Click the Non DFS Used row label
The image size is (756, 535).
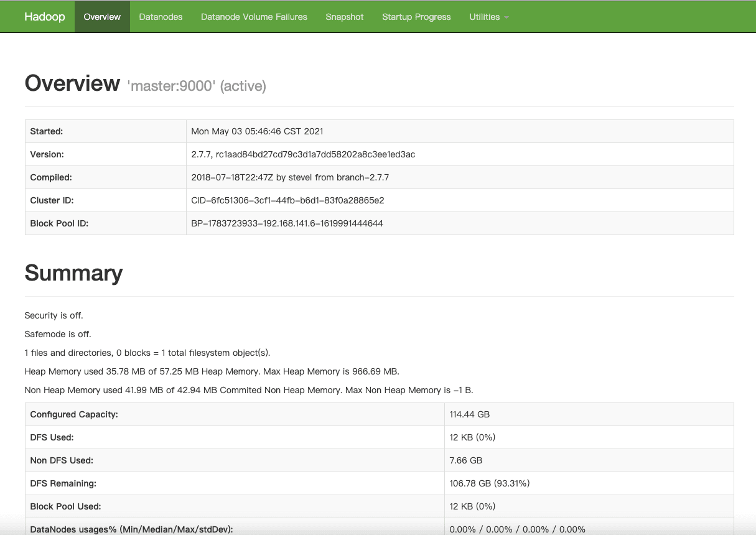[x=62, y=460]
